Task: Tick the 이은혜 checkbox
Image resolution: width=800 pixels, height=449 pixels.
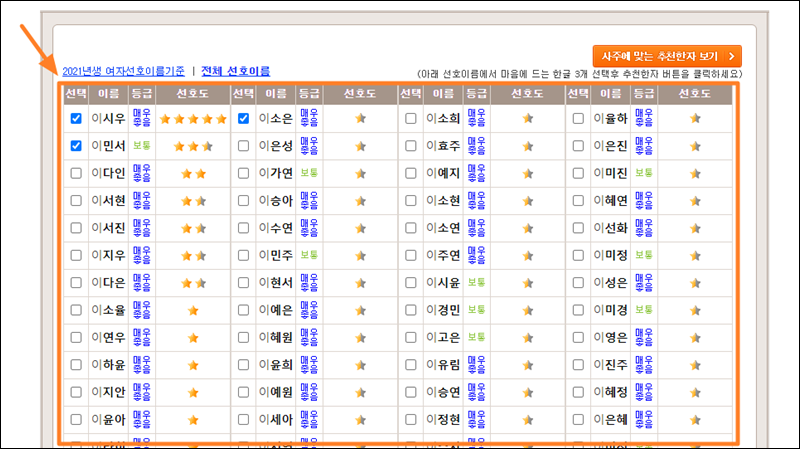Action: pyautogui.click(x=578, y=419)
